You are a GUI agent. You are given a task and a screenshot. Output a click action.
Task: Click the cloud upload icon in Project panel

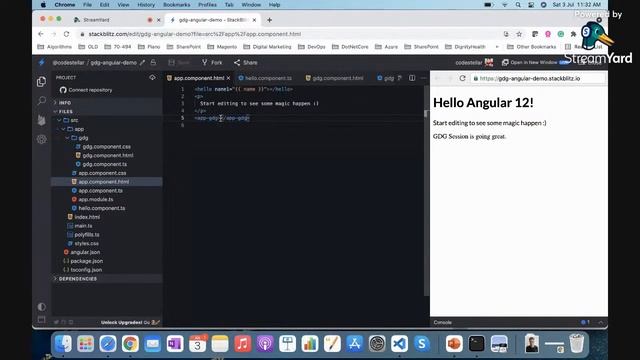[x=152, y=78]
